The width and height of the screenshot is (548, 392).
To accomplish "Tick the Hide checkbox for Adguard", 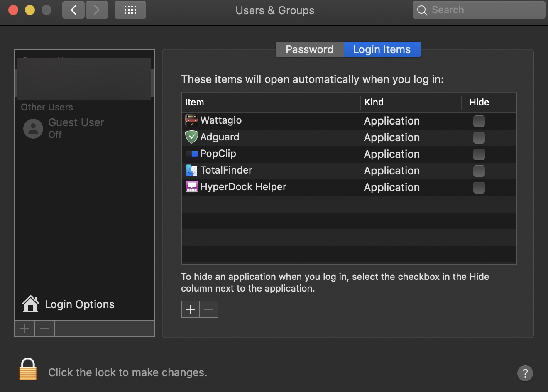I will pos(479,138).
